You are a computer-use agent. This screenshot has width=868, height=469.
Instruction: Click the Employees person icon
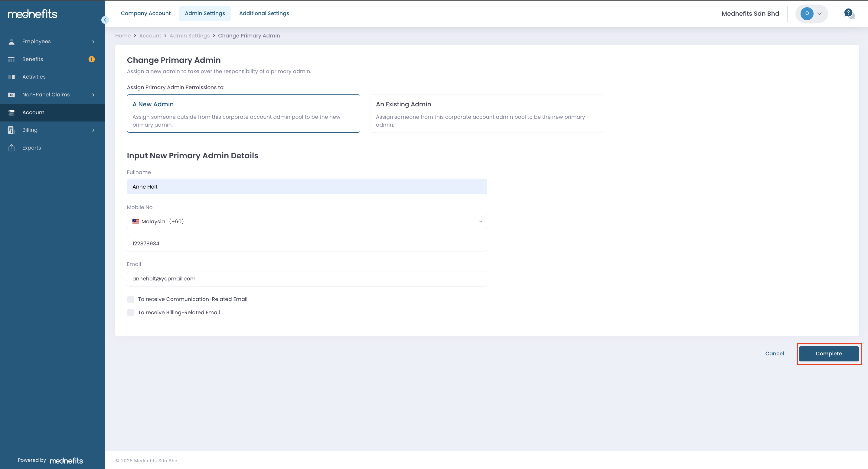[11, 41]
